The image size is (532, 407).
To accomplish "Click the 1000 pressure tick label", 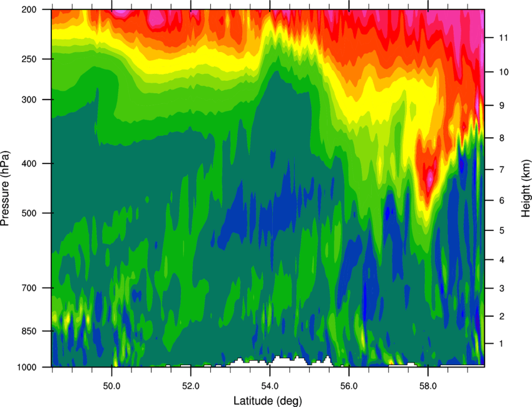I will click(x=27, y=368).
